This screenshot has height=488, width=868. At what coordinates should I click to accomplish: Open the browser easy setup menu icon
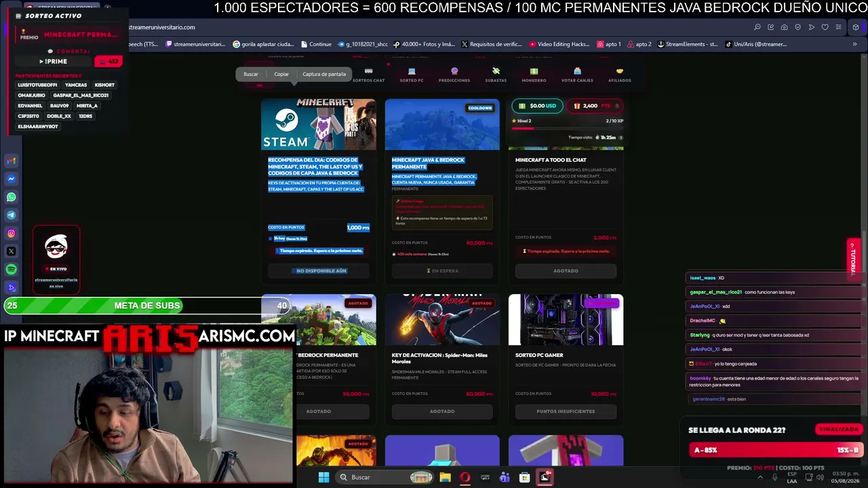[839, 27]
